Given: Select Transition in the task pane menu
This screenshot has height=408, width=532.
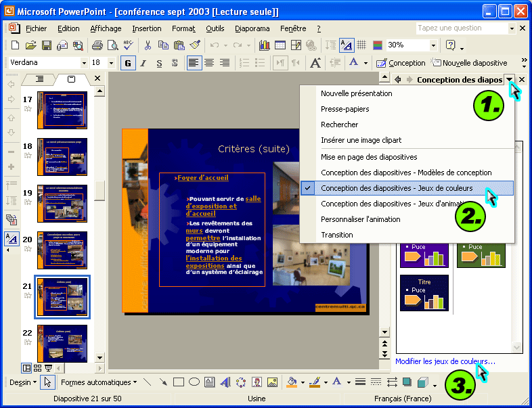Looking at the screenshot, I should point(407,235).
